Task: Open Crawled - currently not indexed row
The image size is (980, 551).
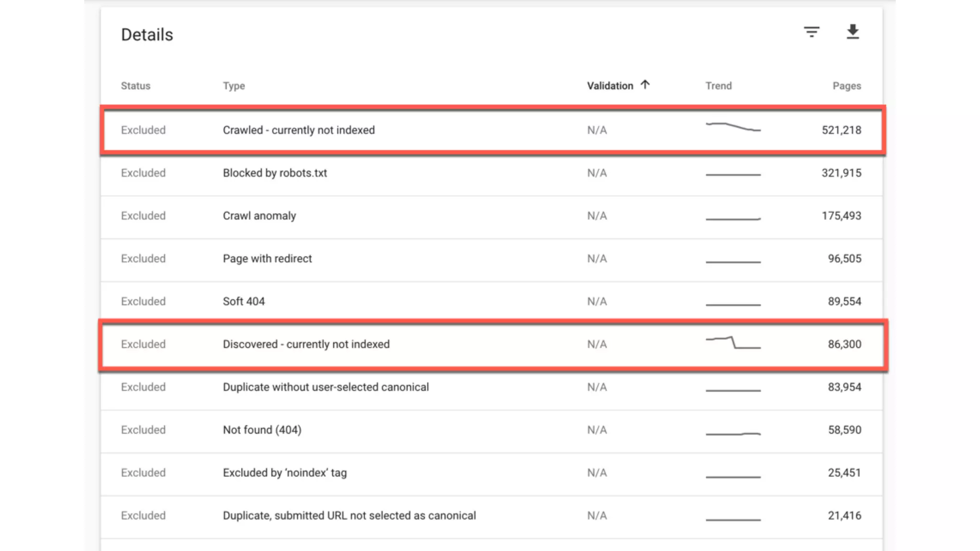Action: [299, 130]
